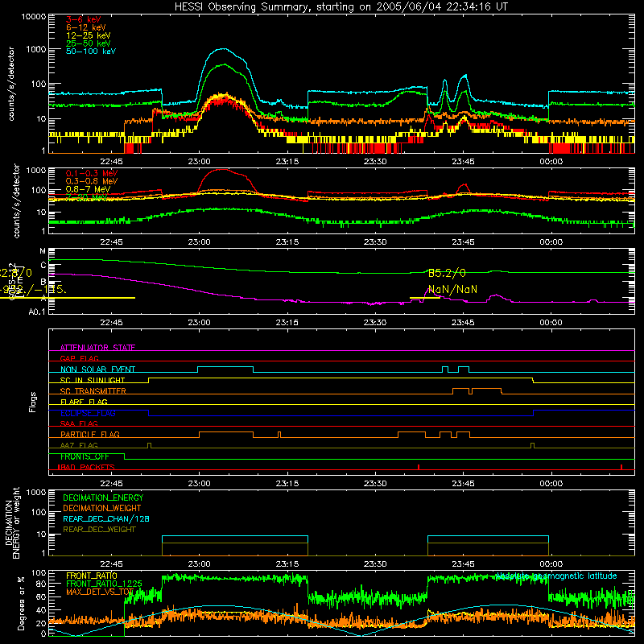Click the A0.1 tick on GOES panel
Screen dimensions: 644x644
click(37, 312)
